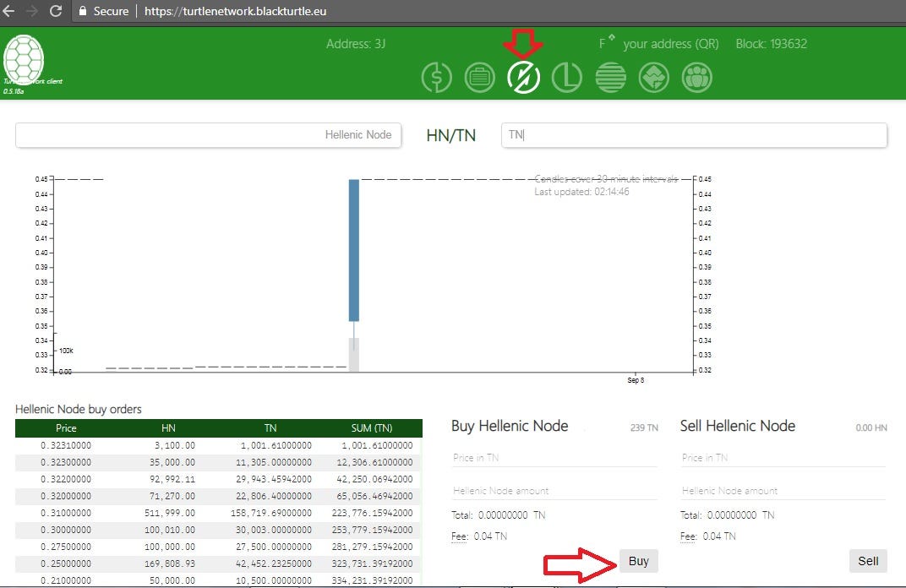
Task: Click the HN/TN pair label
Action: 450,135
